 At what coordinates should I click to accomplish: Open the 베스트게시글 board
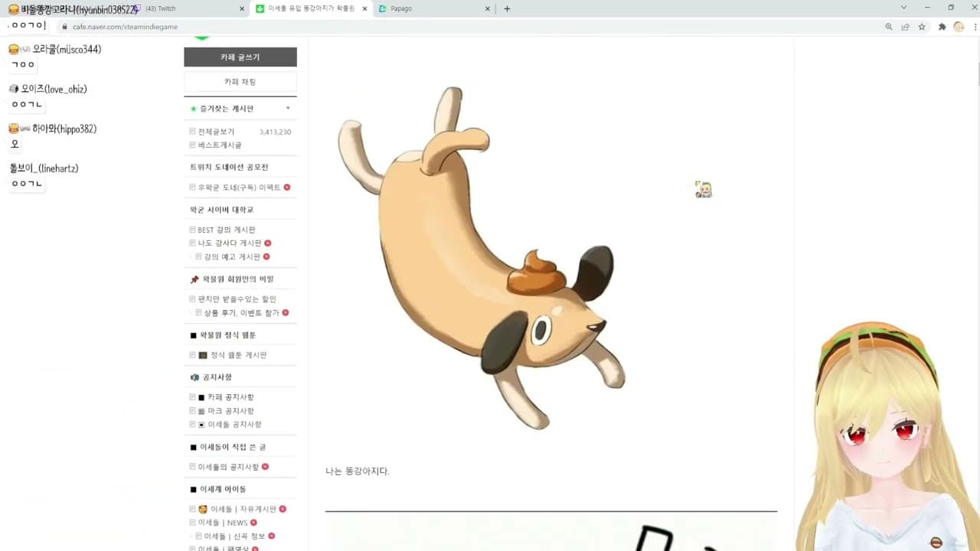220,145
